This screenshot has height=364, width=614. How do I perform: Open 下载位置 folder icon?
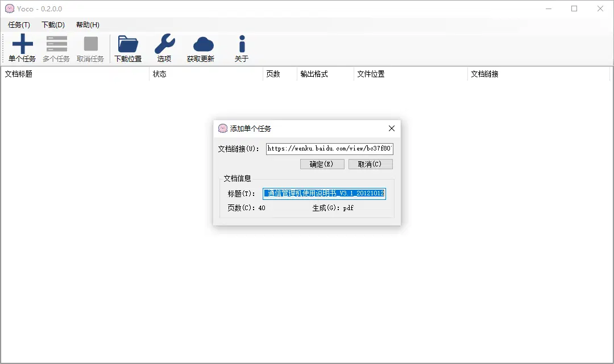pyautogui.click(x=128, y=44)
